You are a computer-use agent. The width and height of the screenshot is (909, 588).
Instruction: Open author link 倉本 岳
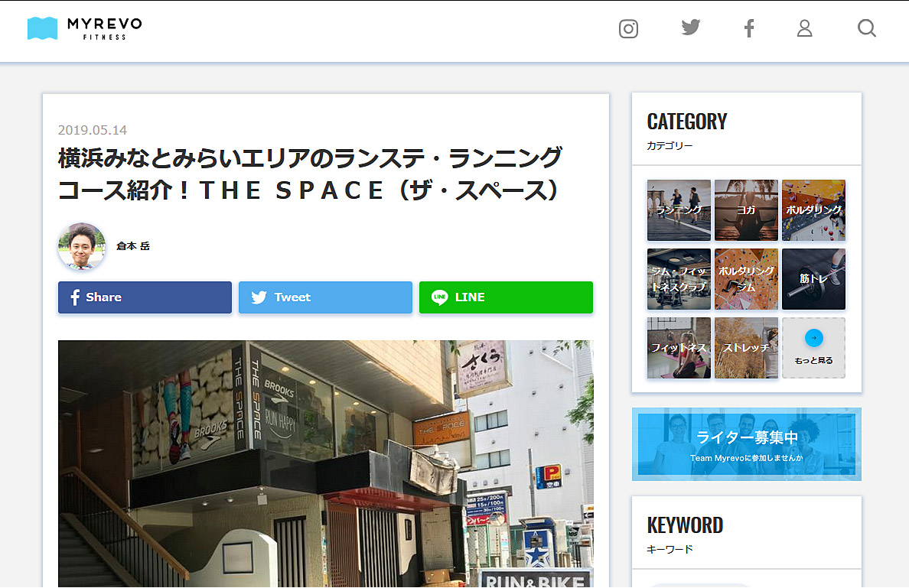(133, 246)
